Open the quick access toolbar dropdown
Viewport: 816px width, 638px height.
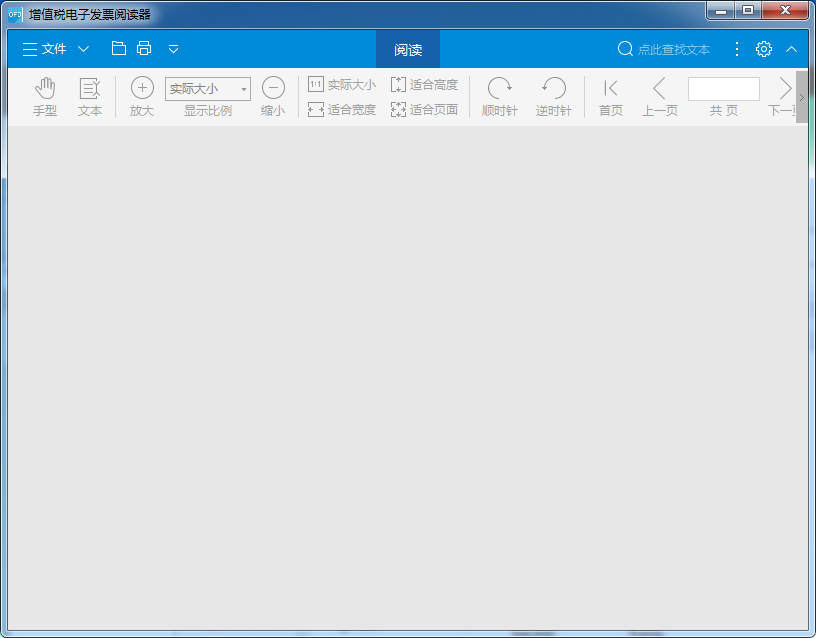173,49
